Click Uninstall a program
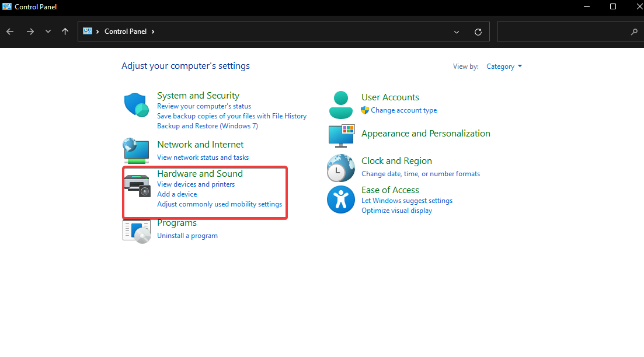Image resolution: width=644 pixels, height=357 pixels. click(x=187, y=236)
